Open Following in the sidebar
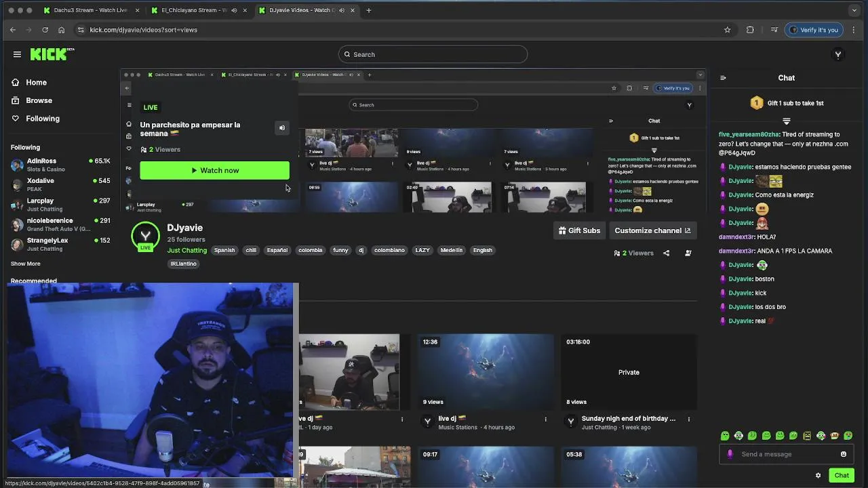868x488 pixels. pos(42,119)
